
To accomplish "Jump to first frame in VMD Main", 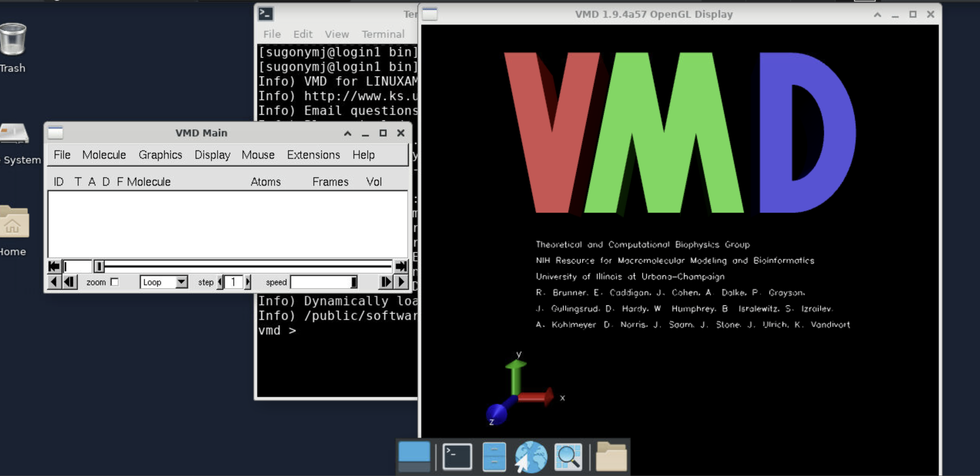I will click(x=54, y=266).
